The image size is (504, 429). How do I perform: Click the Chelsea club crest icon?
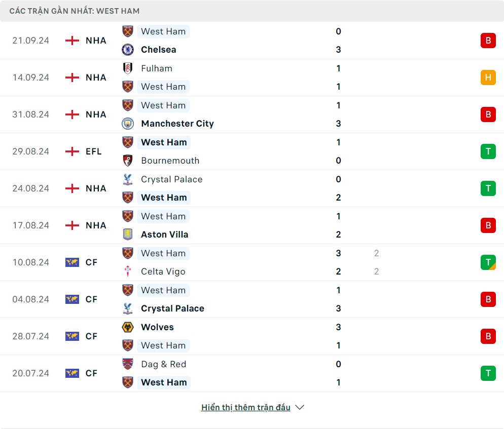128,50
